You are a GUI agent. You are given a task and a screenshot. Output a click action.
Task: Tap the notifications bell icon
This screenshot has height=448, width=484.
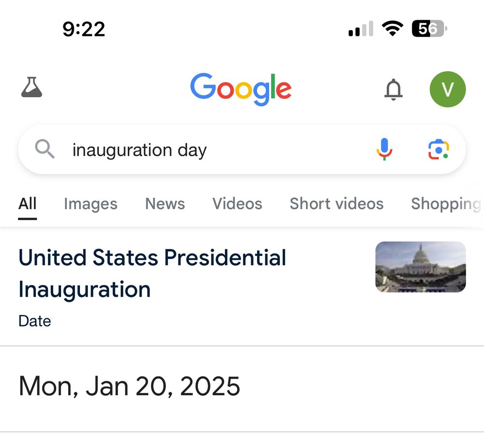(393, 90)
